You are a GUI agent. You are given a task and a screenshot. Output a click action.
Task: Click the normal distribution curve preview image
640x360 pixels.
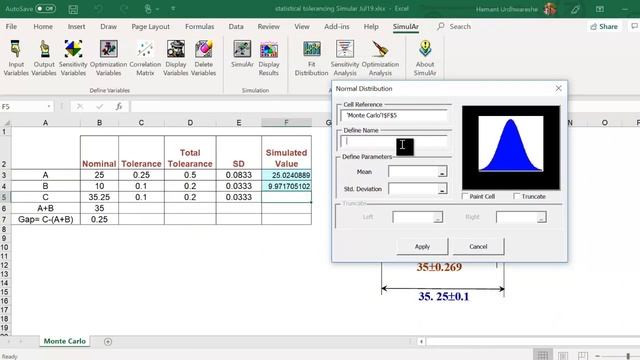[x=511, y=147]
